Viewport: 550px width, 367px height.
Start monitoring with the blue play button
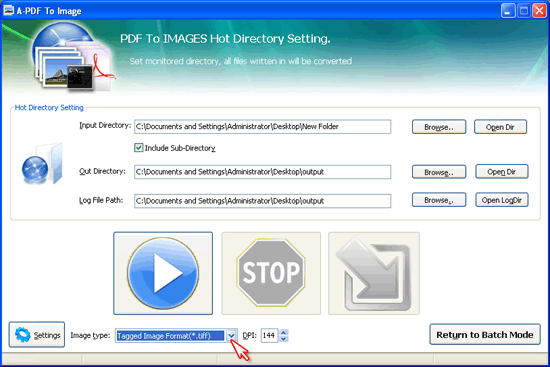(163, 273)
